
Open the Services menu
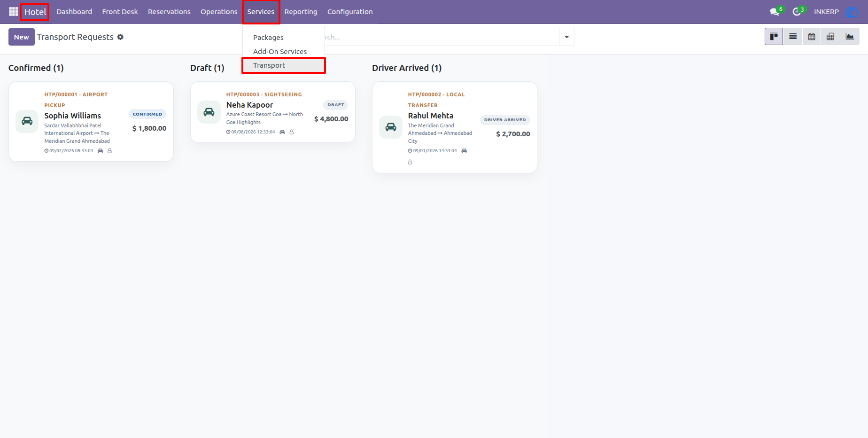click(x=261, y=12)
